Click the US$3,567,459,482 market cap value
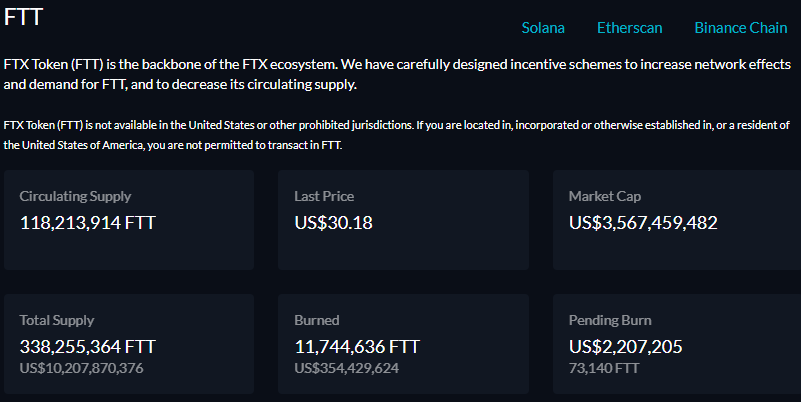The height and width of the screenshot is (402, 801). (x=643, y=223)
